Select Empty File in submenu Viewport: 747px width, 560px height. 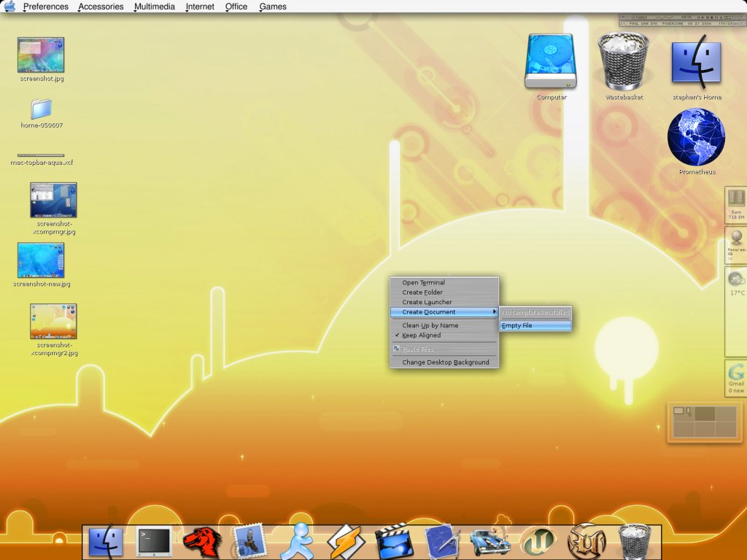point(535,326)
